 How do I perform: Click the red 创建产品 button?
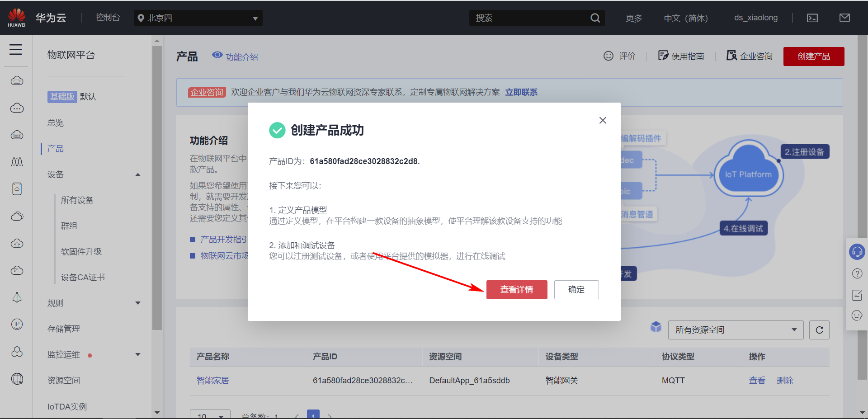[814, 56]
